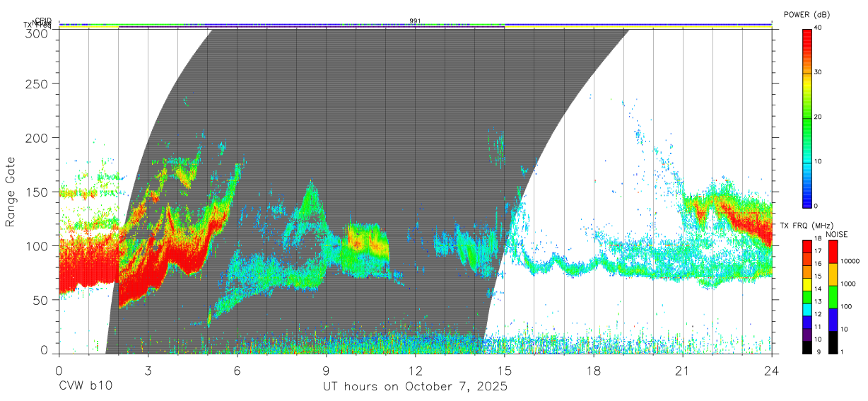Viewport: 868px width, 401px height.
Task: Click the black 9–10 MHz TX FRQ swatch
Action: tap(807, 347)
